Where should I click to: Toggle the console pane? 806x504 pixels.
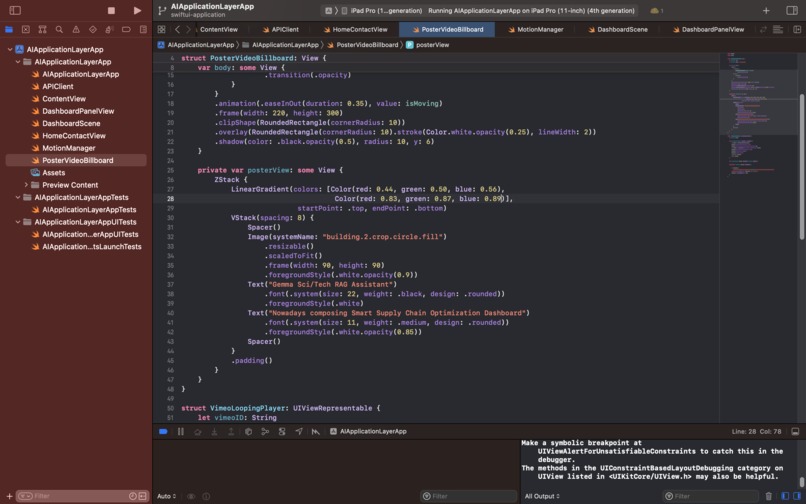click(797, 496)
